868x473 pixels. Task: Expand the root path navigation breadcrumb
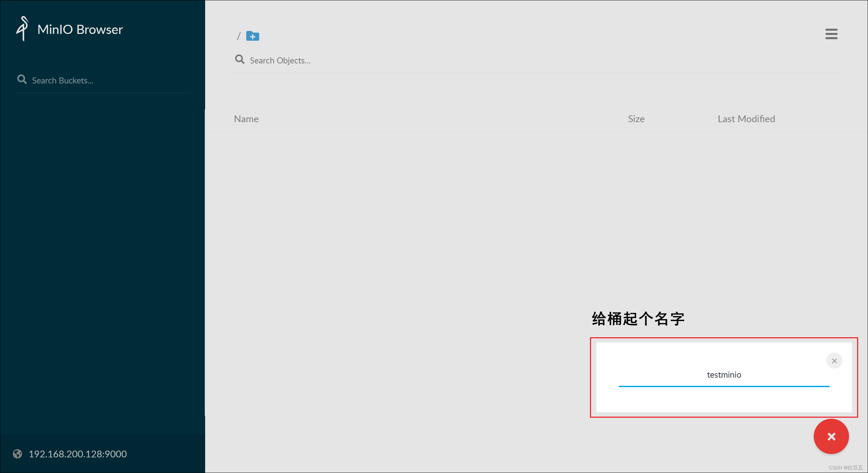[x=239, y=36]
